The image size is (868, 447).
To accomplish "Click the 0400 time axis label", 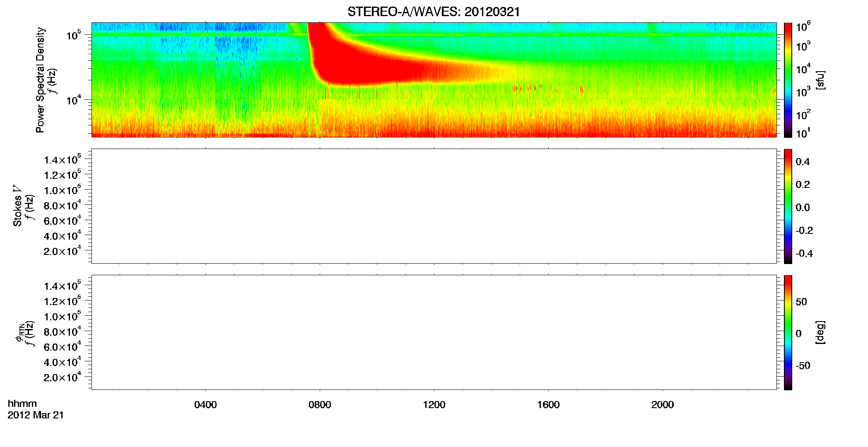I will tap(205, 405).
